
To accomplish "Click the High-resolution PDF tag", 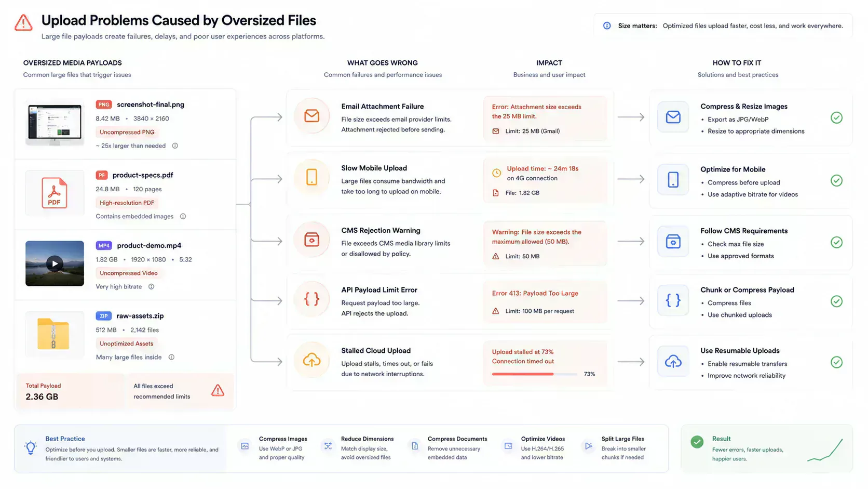I will coord(127,203).
